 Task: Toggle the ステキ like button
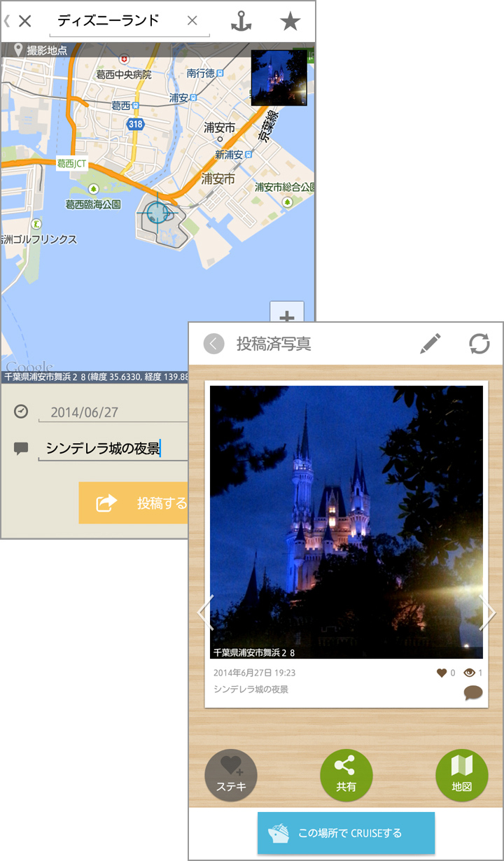(231, 775)
